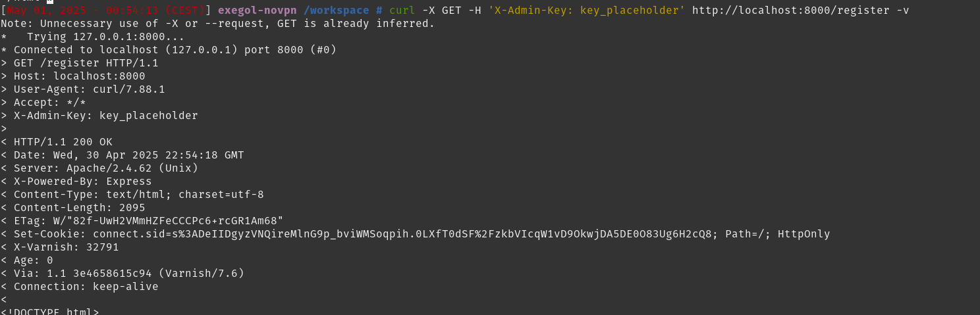This screenshot has width=980, height=315.
Task: Click the curl command word in prompt
Action: click(402, 11)
